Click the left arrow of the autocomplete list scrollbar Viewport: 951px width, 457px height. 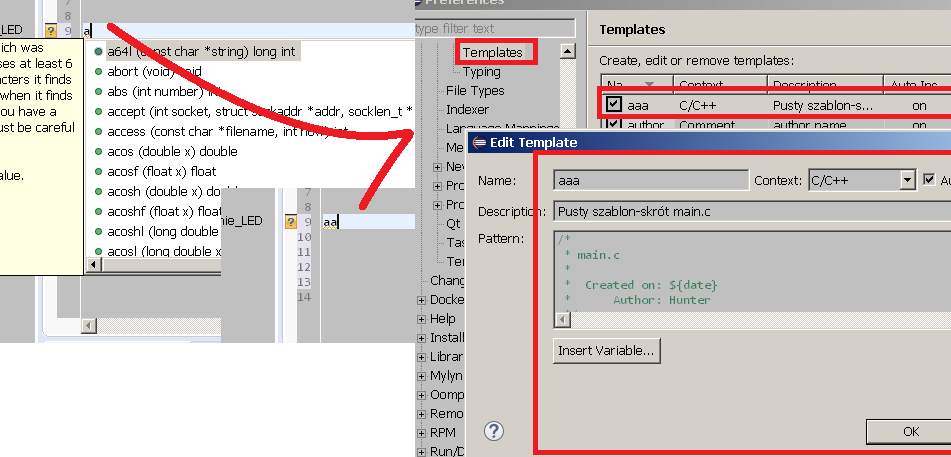[94, 265]
